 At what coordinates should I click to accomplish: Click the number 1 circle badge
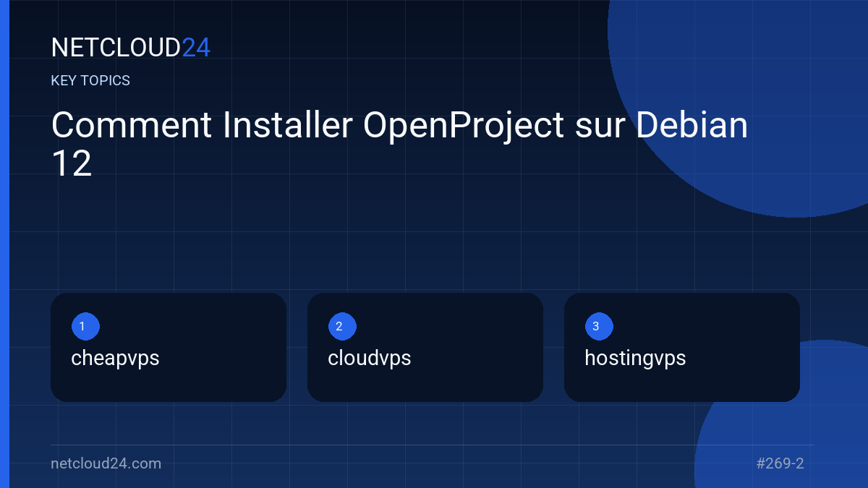click(x=85, y=327)
